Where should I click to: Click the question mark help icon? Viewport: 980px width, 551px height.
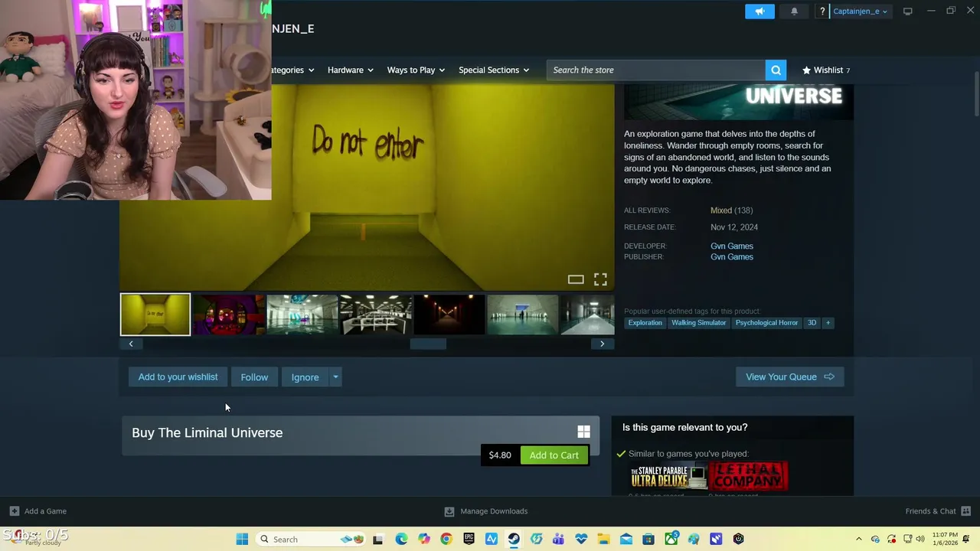point(822,11)
